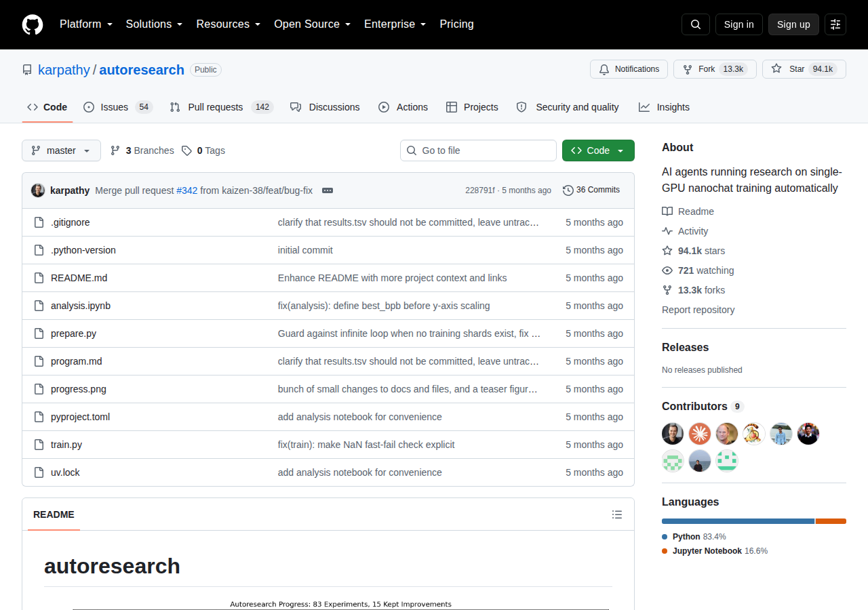Open the README.md file
The width and height of the screenshot is (868, 610).
79,278
